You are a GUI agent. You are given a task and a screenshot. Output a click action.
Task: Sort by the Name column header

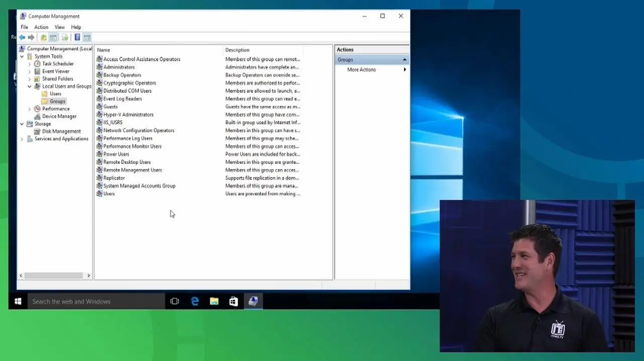tap(159, 50)
